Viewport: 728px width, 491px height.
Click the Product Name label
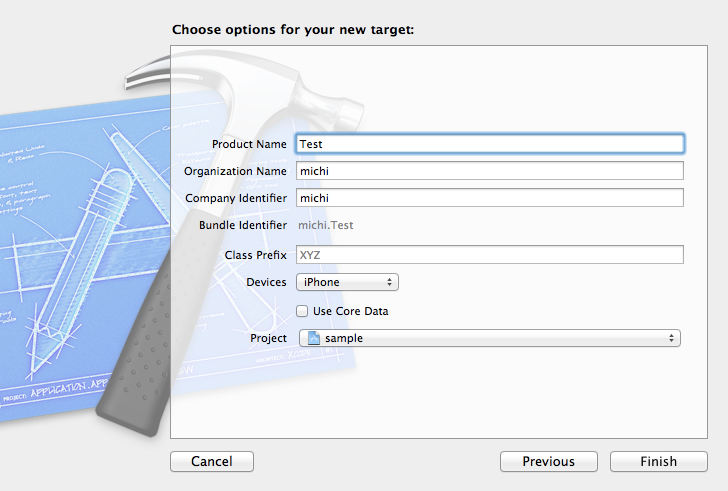[x=249, y=144]
